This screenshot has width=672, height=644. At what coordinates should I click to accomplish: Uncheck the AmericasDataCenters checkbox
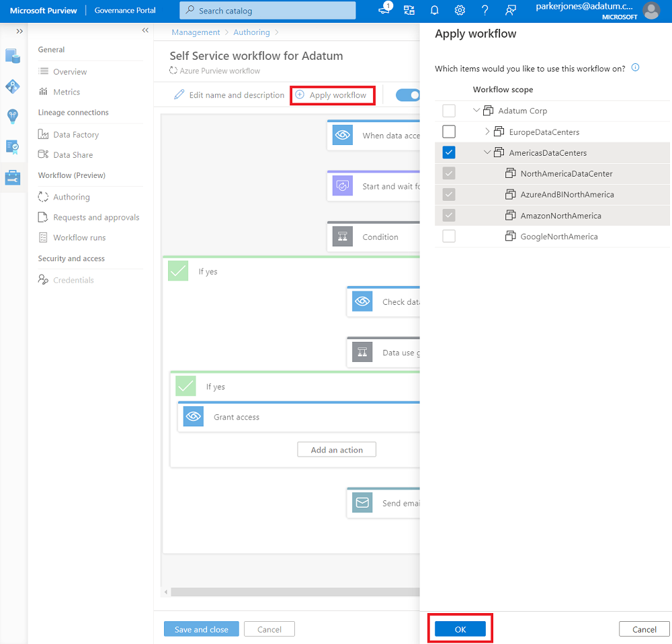pos(449,152)
